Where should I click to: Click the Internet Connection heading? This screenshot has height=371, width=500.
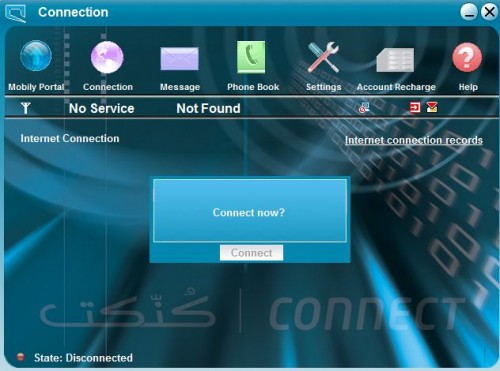tap(70, 138)
